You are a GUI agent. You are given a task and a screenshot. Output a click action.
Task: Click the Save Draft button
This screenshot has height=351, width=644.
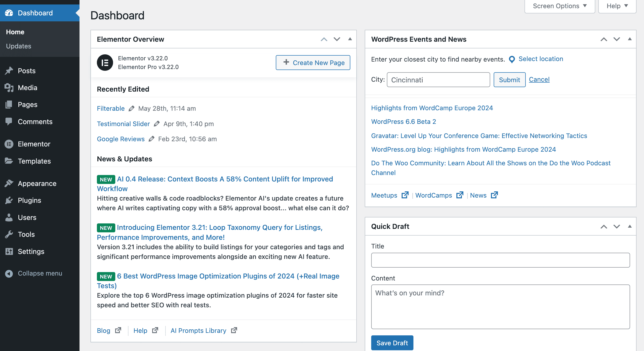(x=392, y=343)
